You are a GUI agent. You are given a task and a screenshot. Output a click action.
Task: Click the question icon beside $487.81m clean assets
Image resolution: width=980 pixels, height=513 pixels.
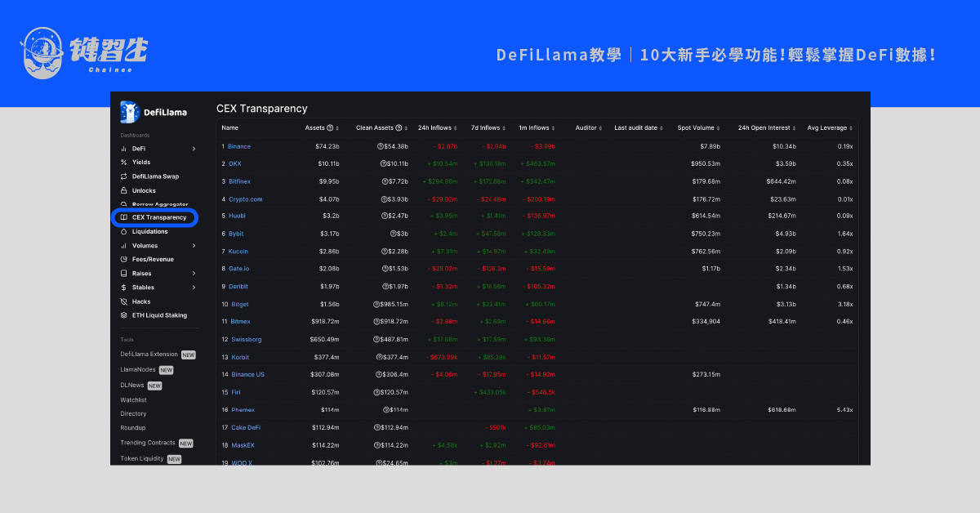(x=376, y=339)
